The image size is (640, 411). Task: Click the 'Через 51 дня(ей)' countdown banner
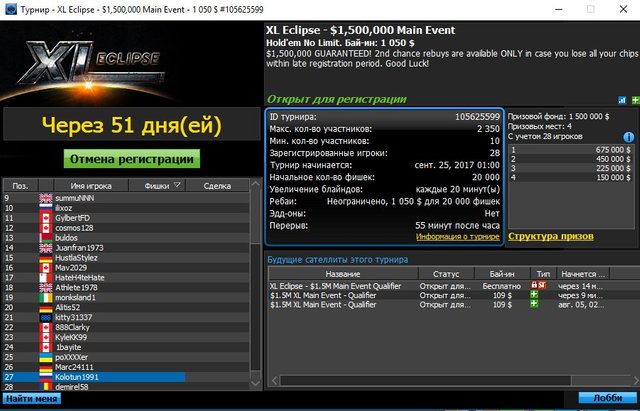coord(131,124)
